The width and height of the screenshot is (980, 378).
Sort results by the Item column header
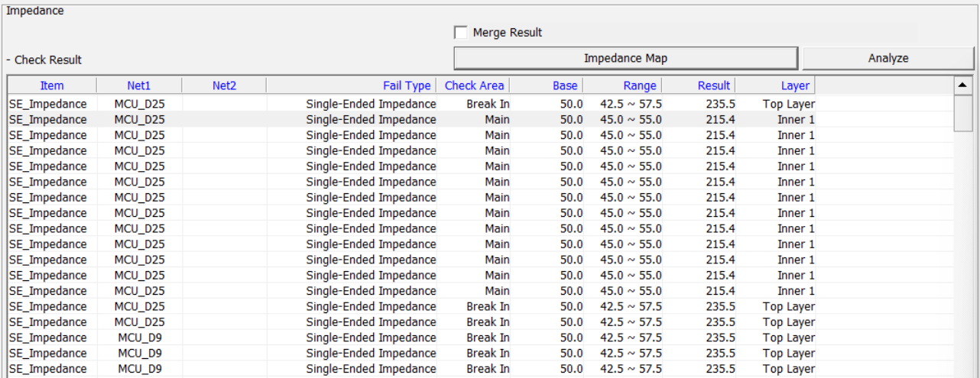(52, 86)
